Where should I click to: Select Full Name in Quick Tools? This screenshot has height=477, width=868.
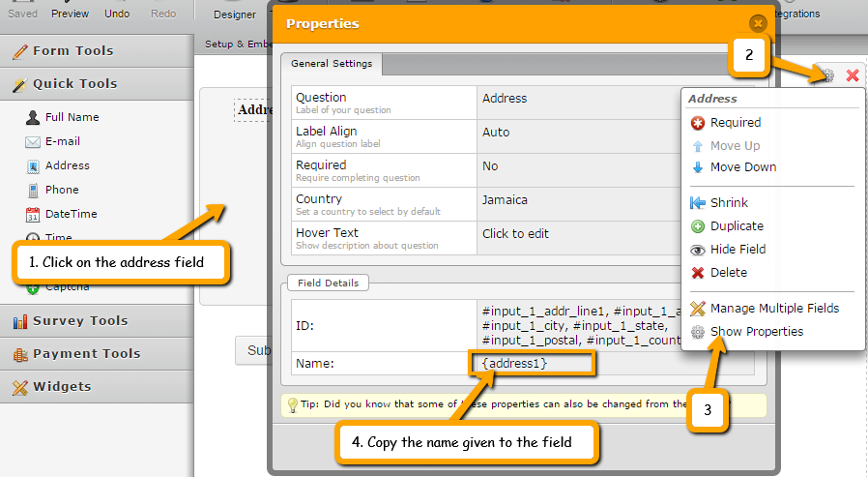tap(72, 117)
